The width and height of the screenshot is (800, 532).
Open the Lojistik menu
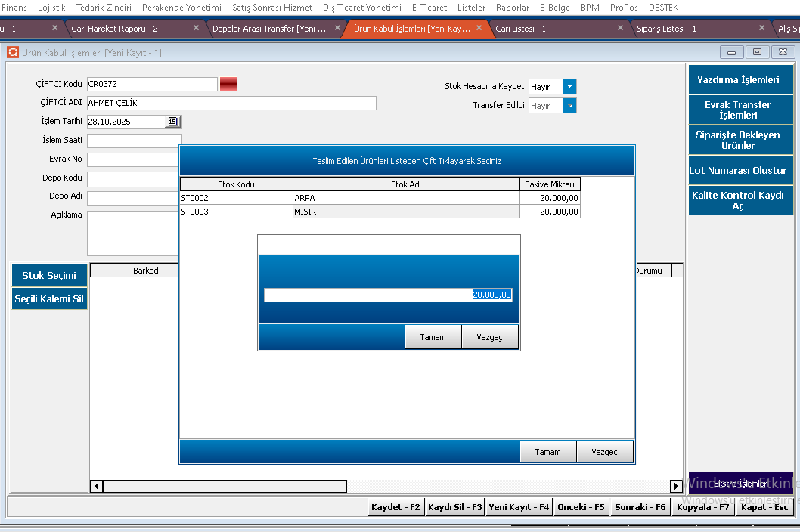pyautogui.click(x=51, y=8)
